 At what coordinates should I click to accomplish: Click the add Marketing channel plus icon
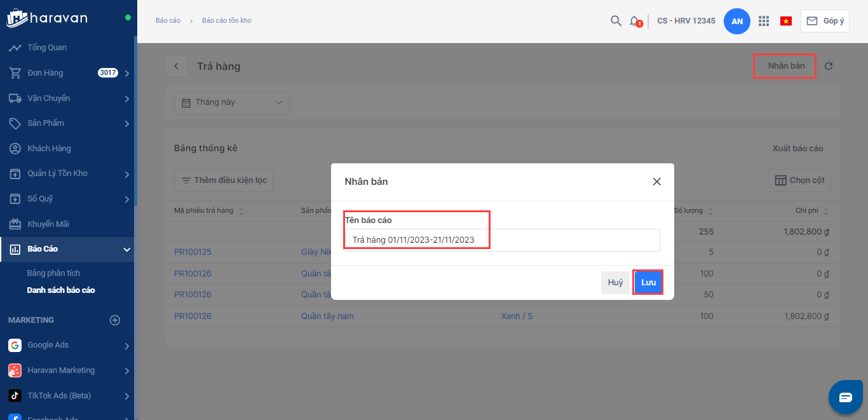coord(115,320)
